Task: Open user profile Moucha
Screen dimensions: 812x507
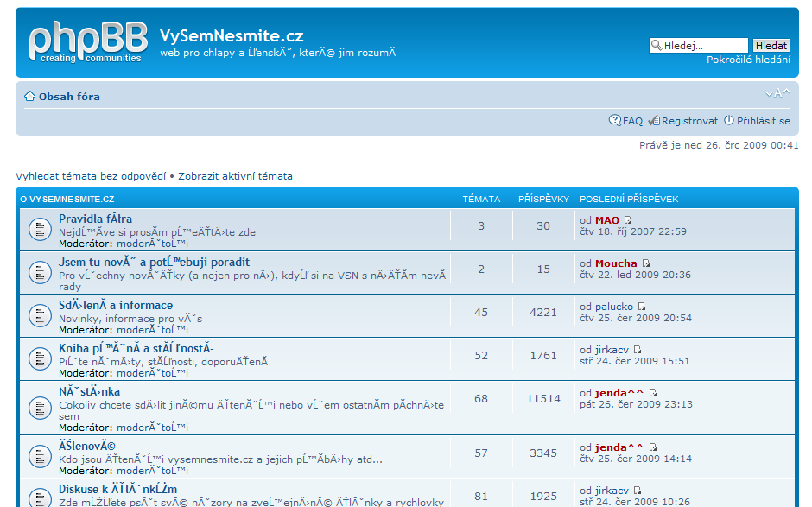Action: point(616,263)
